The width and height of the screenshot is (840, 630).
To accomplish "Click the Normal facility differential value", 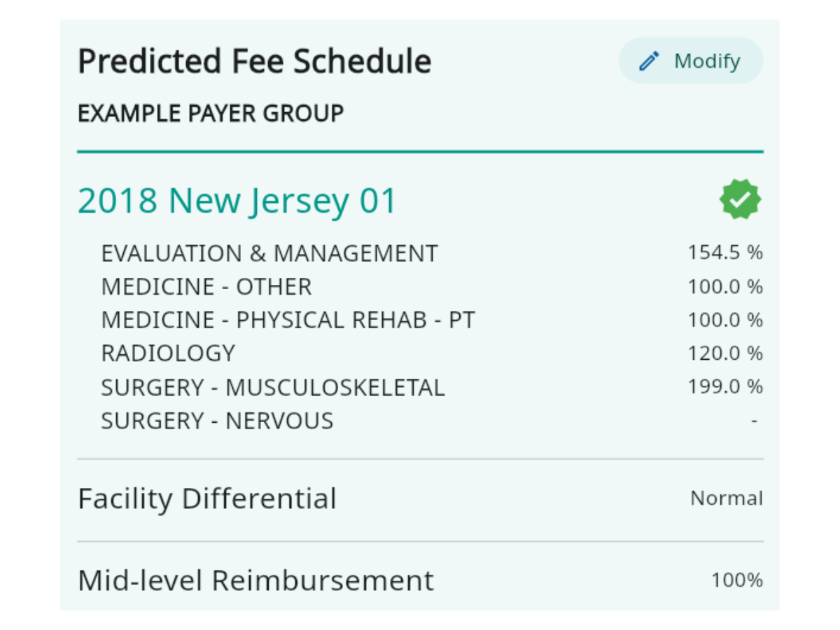I will pyautogui.click(x=727, y=498).
